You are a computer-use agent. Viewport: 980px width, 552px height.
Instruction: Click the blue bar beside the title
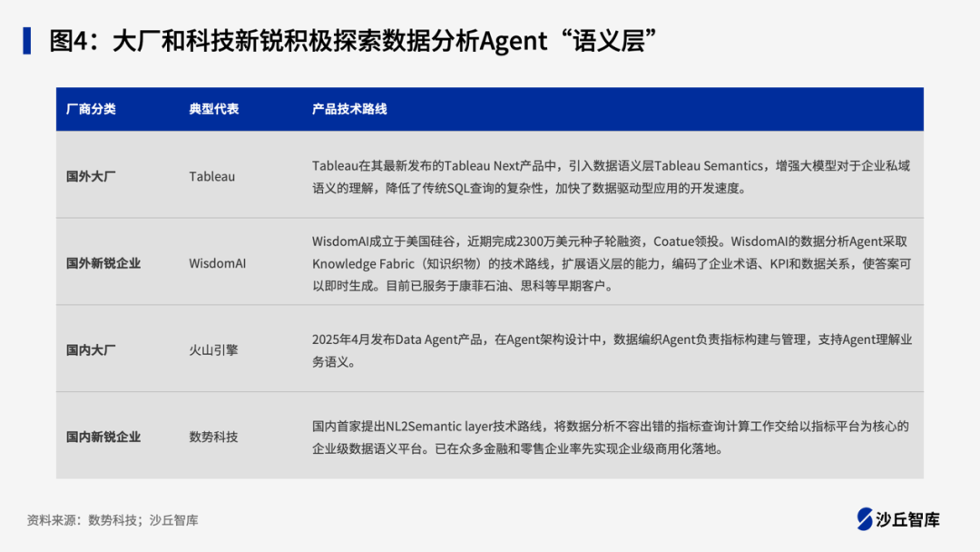tap(27, 41)
